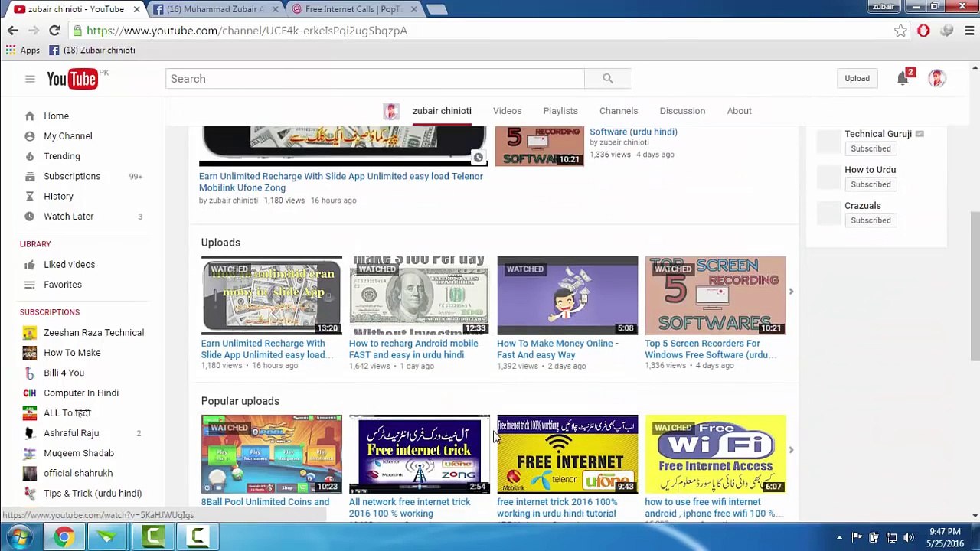Click the volume icon in system tray
The height and width of the screenshot is (551, 980).
click(x=909, y=537)
